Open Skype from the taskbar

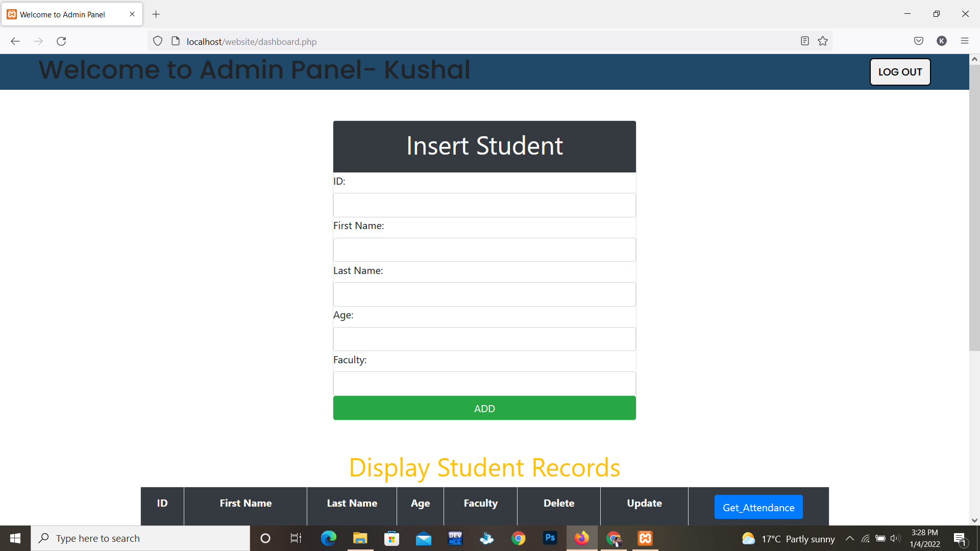click(487, 538)
